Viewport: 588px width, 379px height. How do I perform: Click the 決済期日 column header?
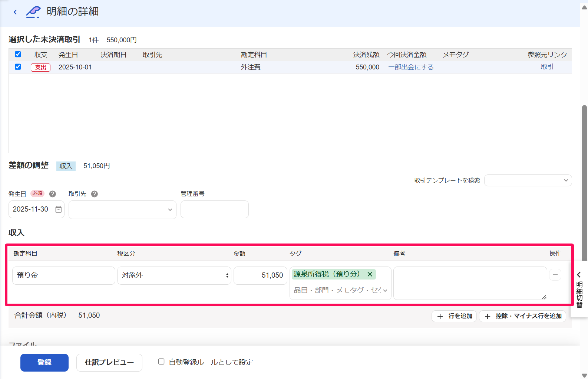pos(113,55)
